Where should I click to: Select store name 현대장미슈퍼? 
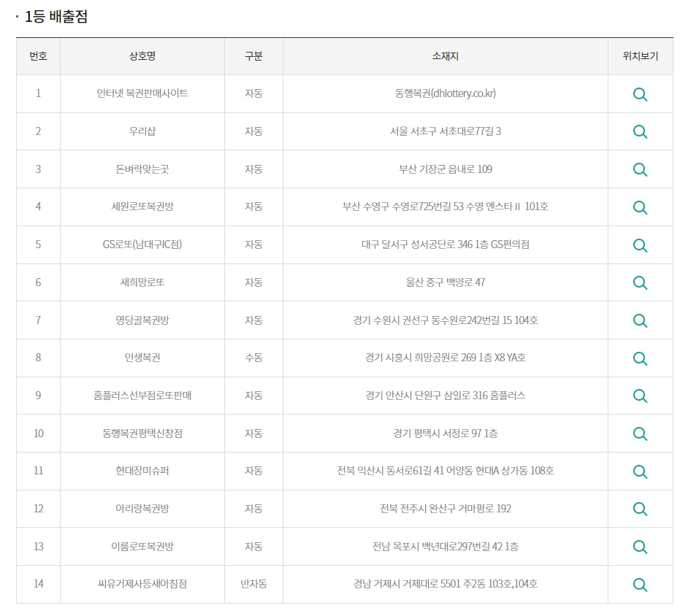142,470
